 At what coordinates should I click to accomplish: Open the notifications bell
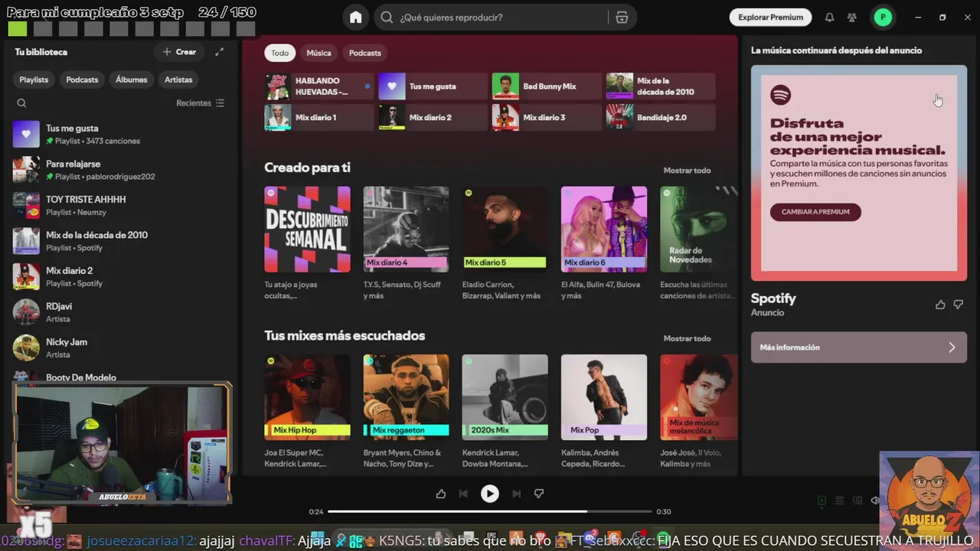(x=829, y=18)
